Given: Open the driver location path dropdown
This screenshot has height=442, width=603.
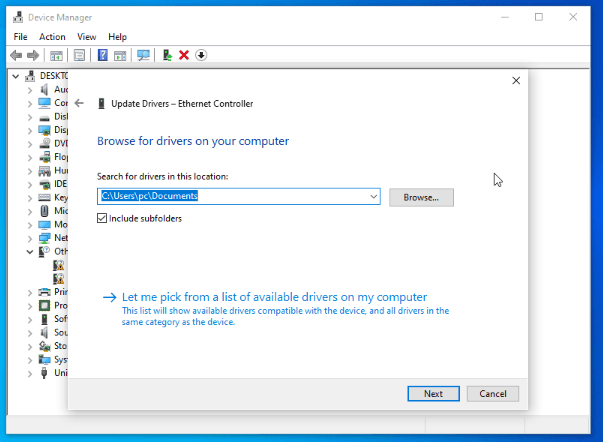Looking at the screenshot, I should click(374, 197).
